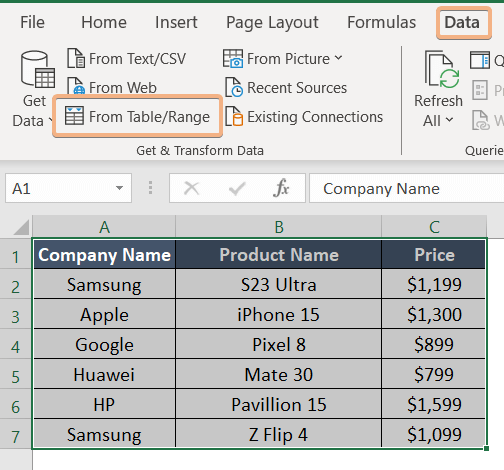Image resolution: width=504 pixels, height=470 pixels.
Task: Click the Recent Sources label
Action: [297, 88]
